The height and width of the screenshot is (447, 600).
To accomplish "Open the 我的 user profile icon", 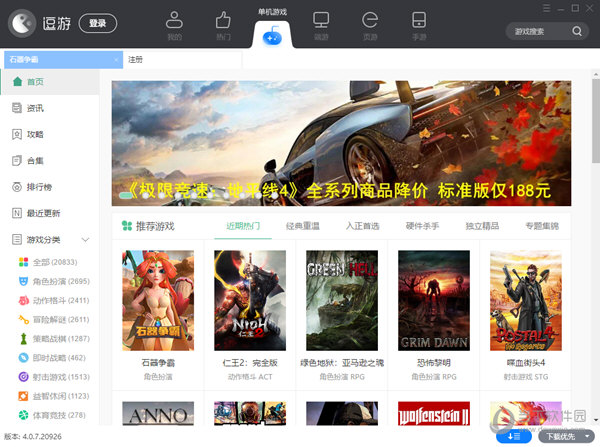I will [x=174, y=20].
